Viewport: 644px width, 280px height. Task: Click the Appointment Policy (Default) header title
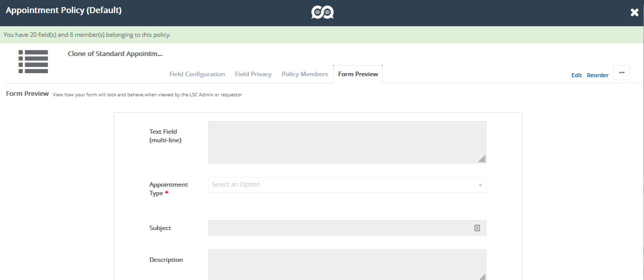pyautogui.click(x=64, y=10)
